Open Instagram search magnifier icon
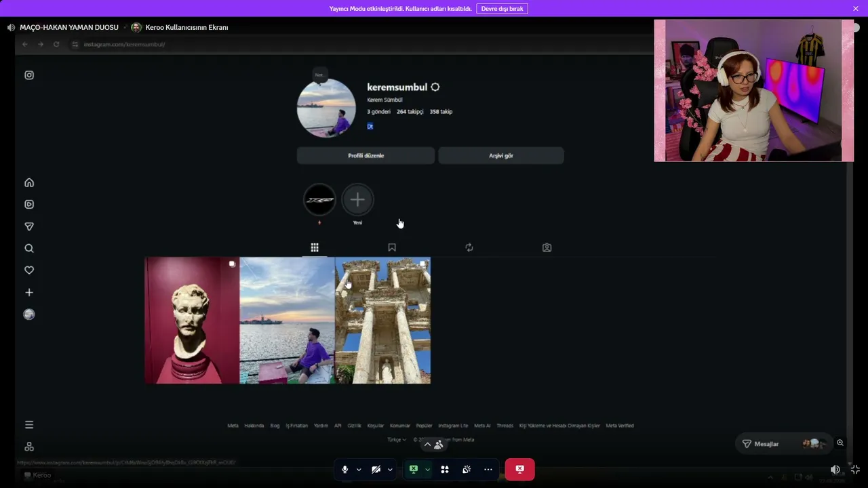The width and height of the screenshot is (868, 488). click(29, 248)
